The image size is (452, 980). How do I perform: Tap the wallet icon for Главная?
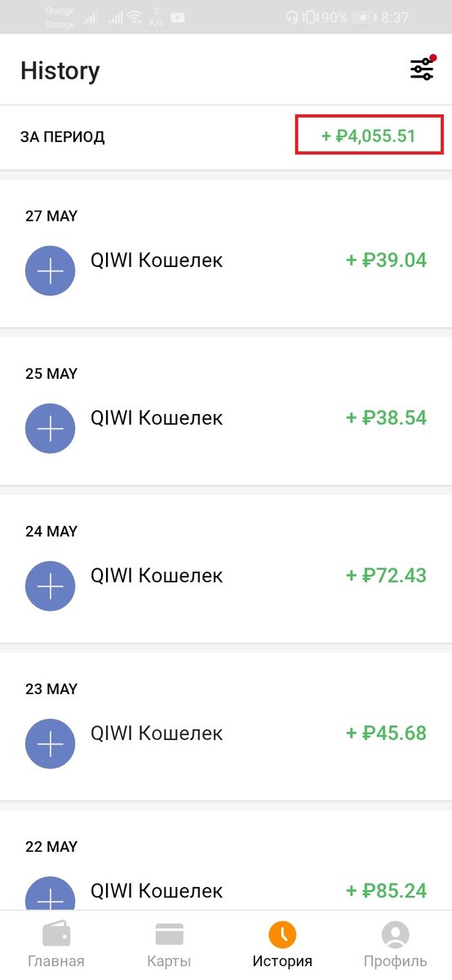(x=55, y=933)
